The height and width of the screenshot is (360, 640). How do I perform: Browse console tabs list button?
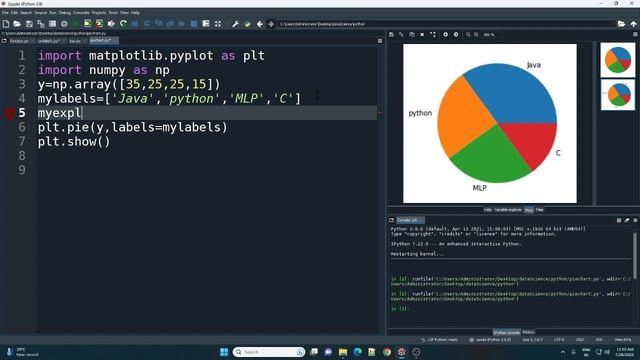(x=391, y=220)
